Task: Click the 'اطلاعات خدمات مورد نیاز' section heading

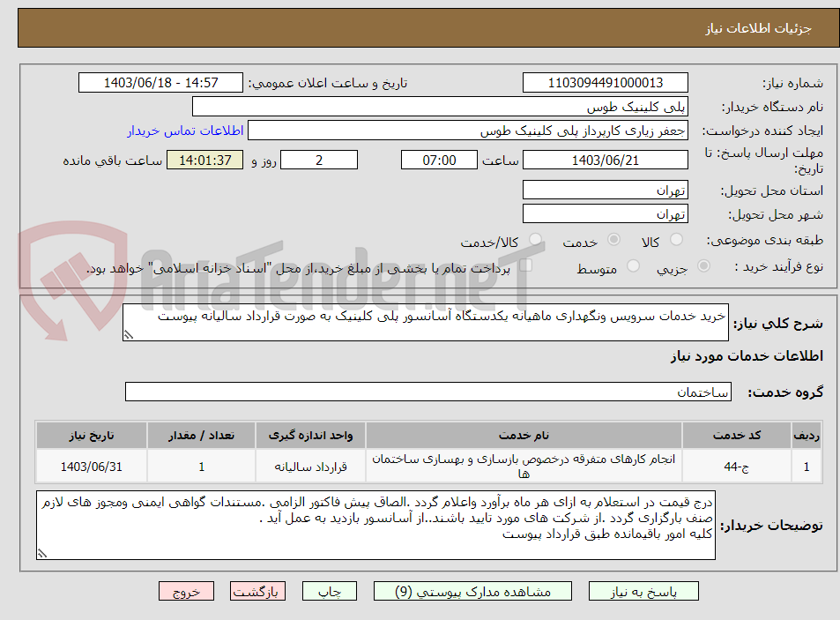Action: pos(747,355)
